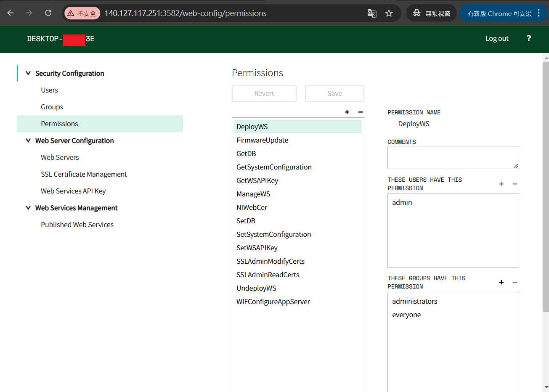
Task: Remove selected permission with minus icon above list
Action: (361, 112)
